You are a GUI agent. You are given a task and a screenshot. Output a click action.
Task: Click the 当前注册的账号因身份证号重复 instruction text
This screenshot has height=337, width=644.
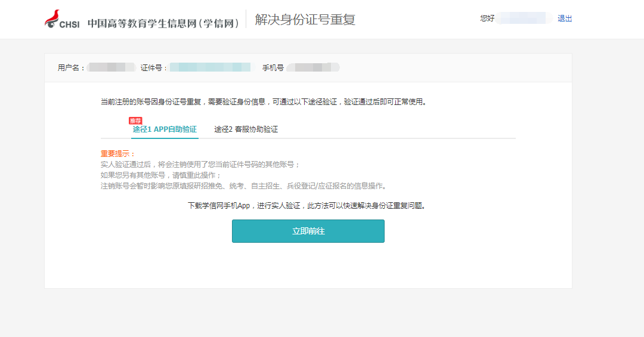point(264,102)
